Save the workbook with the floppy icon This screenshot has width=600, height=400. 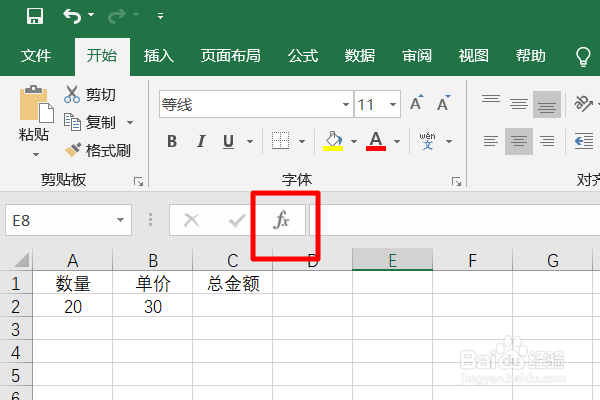35,16
